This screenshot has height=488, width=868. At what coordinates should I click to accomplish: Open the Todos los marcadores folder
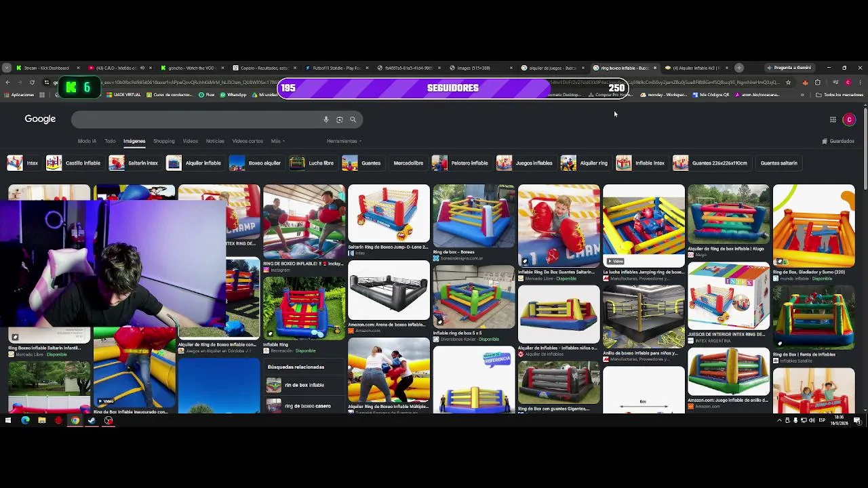(840, 95)
